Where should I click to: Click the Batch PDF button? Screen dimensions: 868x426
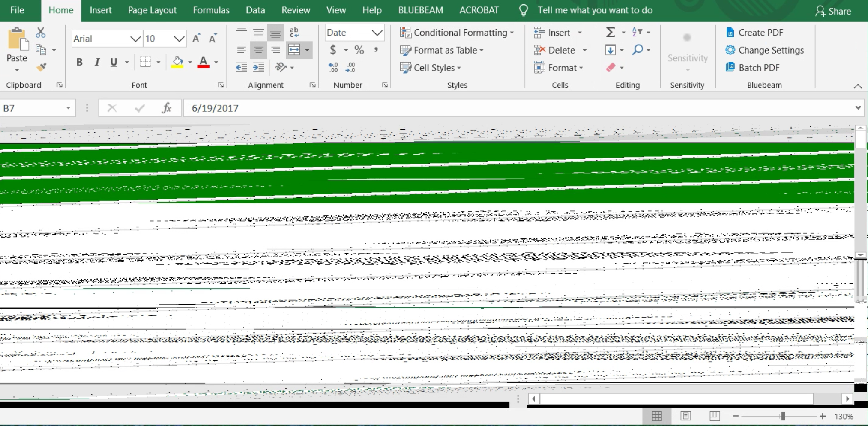(x=753, y=68)
